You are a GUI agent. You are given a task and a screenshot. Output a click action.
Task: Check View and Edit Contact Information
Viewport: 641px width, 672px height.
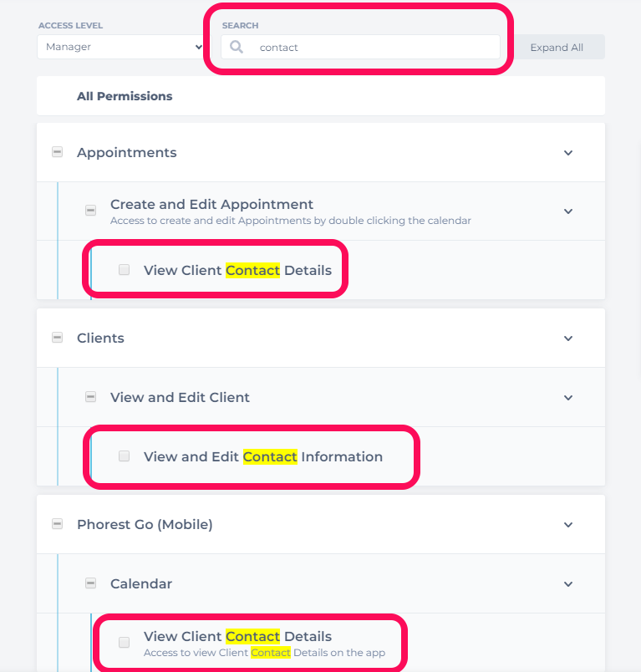click(125, 456)
